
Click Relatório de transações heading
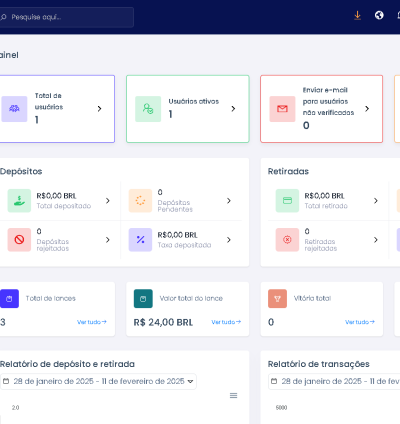click(319, 364)
